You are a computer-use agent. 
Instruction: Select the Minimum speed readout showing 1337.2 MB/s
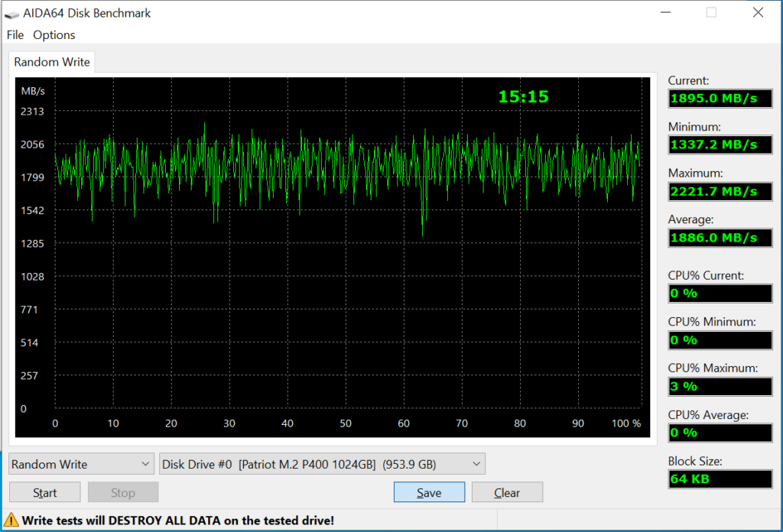[720, 144]
